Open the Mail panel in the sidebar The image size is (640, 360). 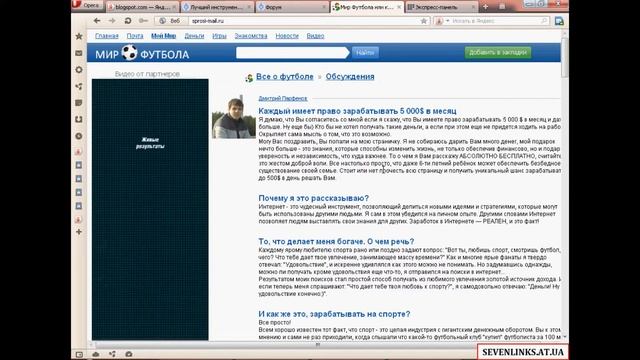pos(79,53)
